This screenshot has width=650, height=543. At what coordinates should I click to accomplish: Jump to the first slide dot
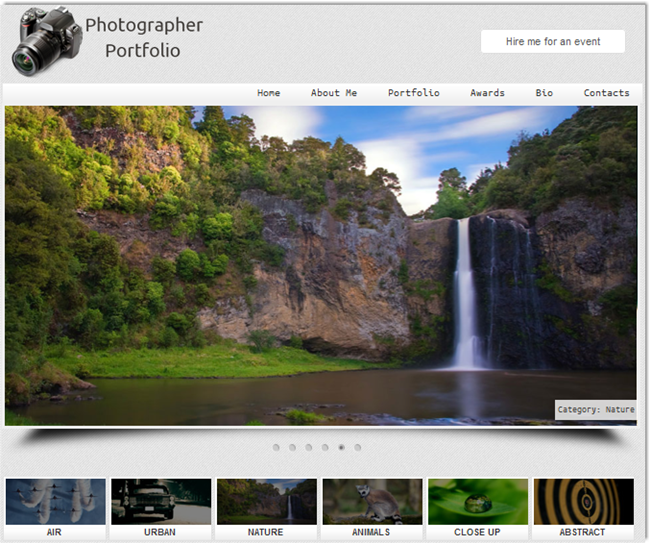276,447
